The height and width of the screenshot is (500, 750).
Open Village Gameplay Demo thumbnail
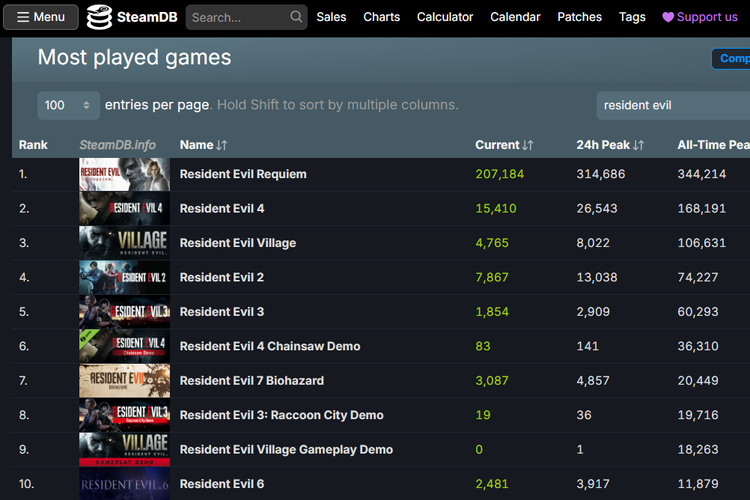tap(124, 450)
